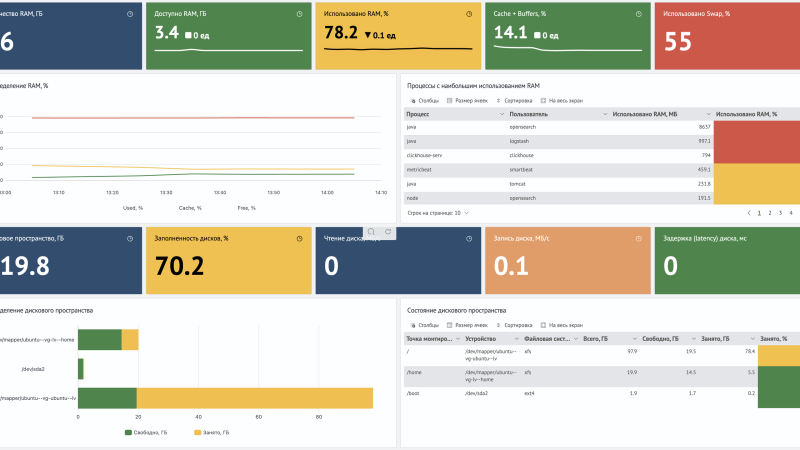Screen dimensions: 800x450
Task: Click На весь экран in RAM processes table
Action: tap(562, 101)
